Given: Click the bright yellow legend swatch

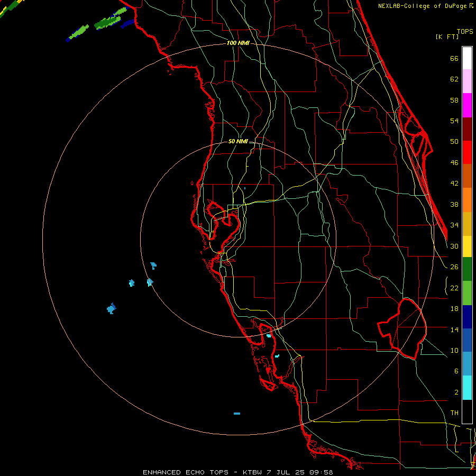Looking at the screenshot, I should 467,246.
